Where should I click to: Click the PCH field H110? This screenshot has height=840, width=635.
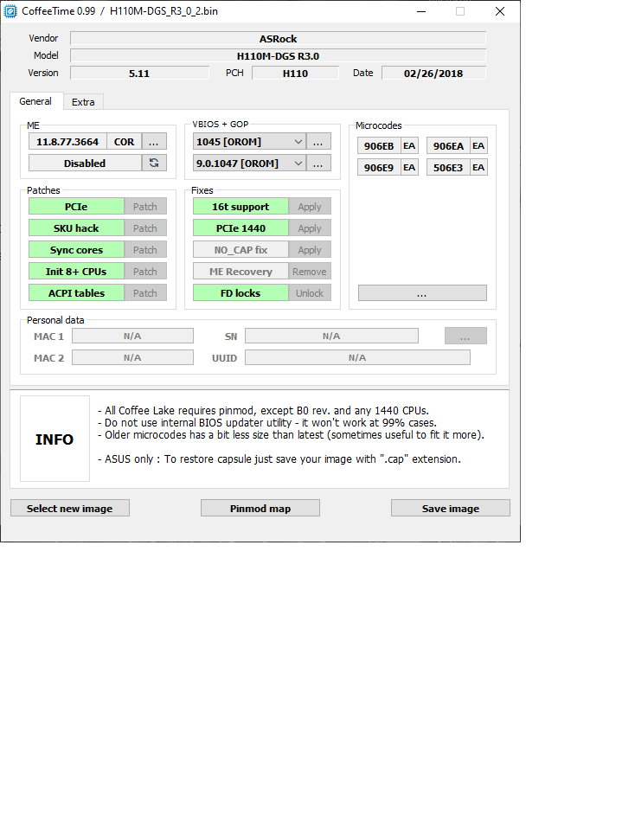click(295, 73)
